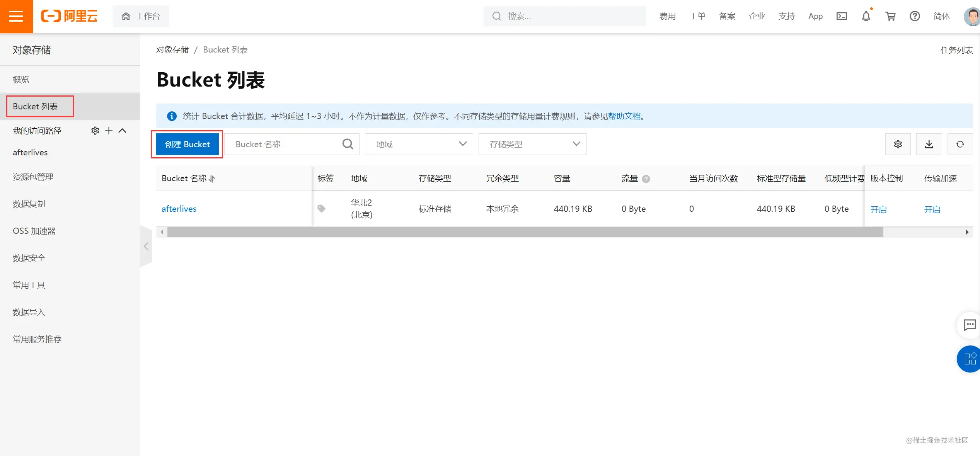Open the 帮助文档 help link

click(x=624, y=116)
